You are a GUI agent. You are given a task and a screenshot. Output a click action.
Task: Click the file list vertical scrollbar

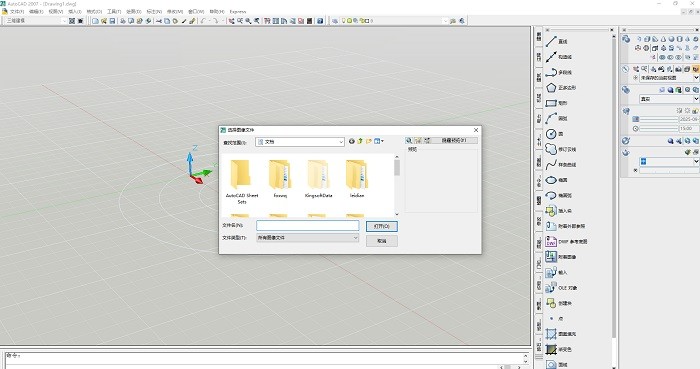397,186
